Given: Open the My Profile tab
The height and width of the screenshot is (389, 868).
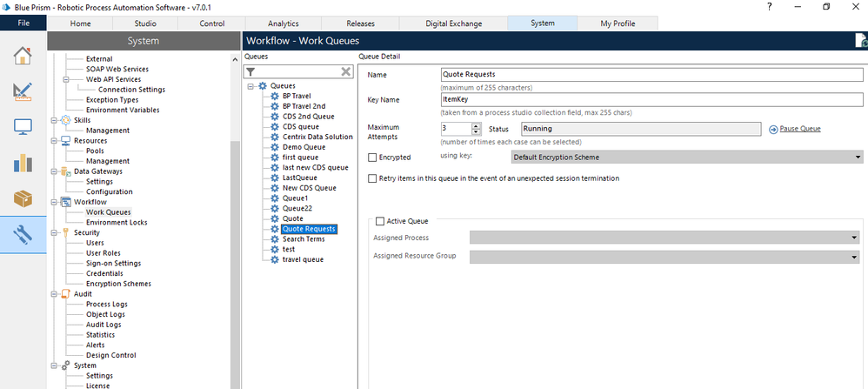Looking at the screenshot, I should [618, 23].
